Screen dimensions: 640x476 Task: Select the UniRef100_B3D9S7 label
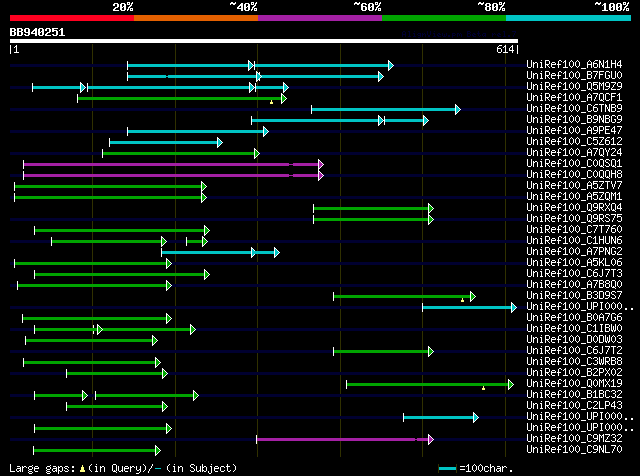[x=574, y=296]
